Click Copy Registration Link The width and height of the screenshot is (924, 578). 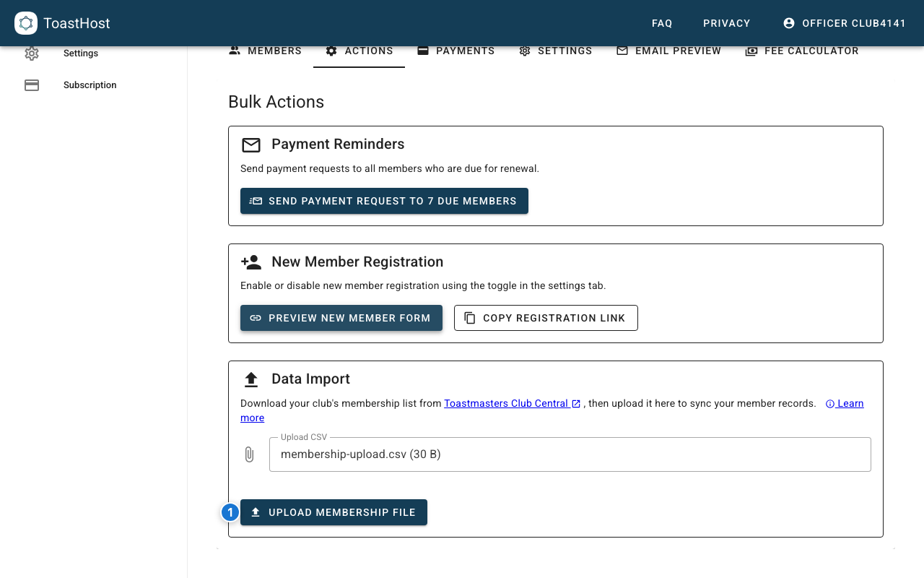coord(546,318)
